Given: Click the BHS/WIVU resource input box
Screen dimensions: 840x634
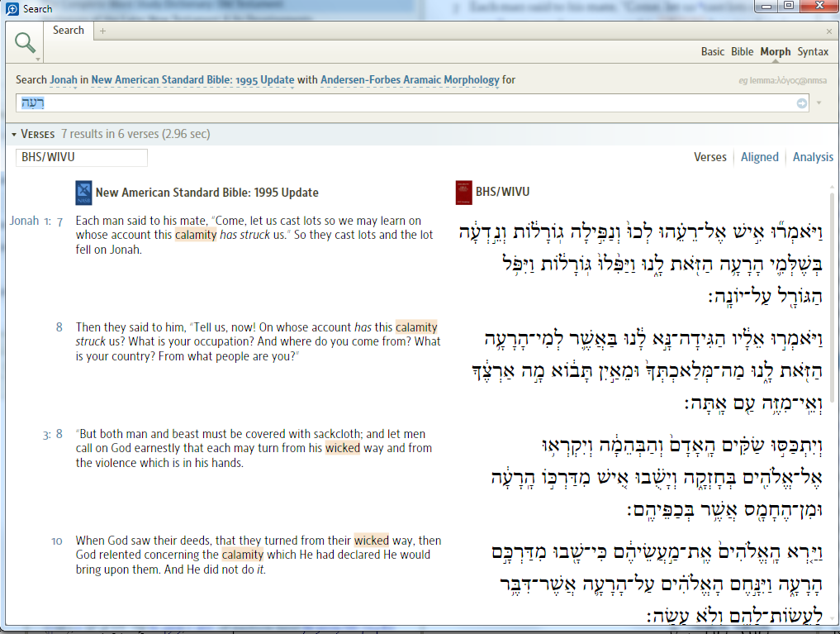Looking at the screenshot, I should tap(82, 158).
